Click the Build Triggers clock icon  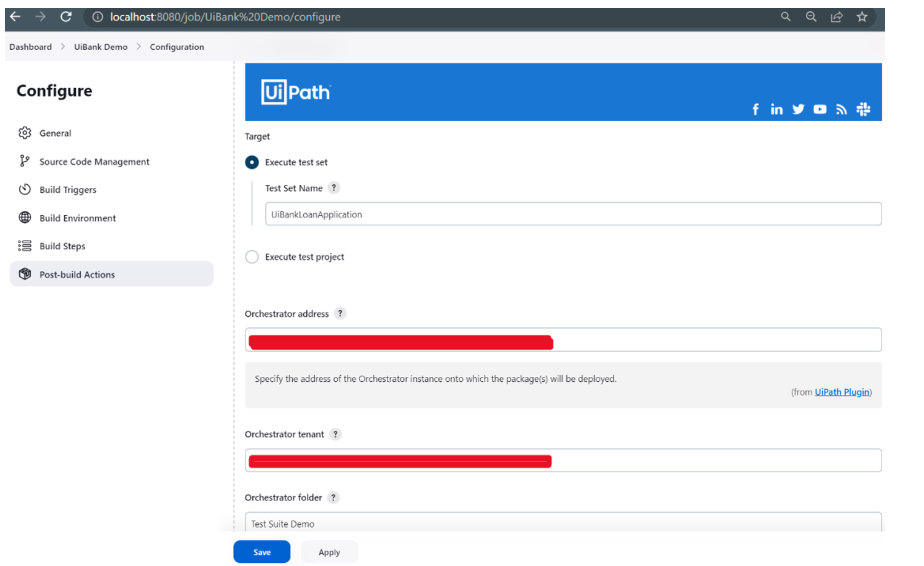click(x=25, y=189)
